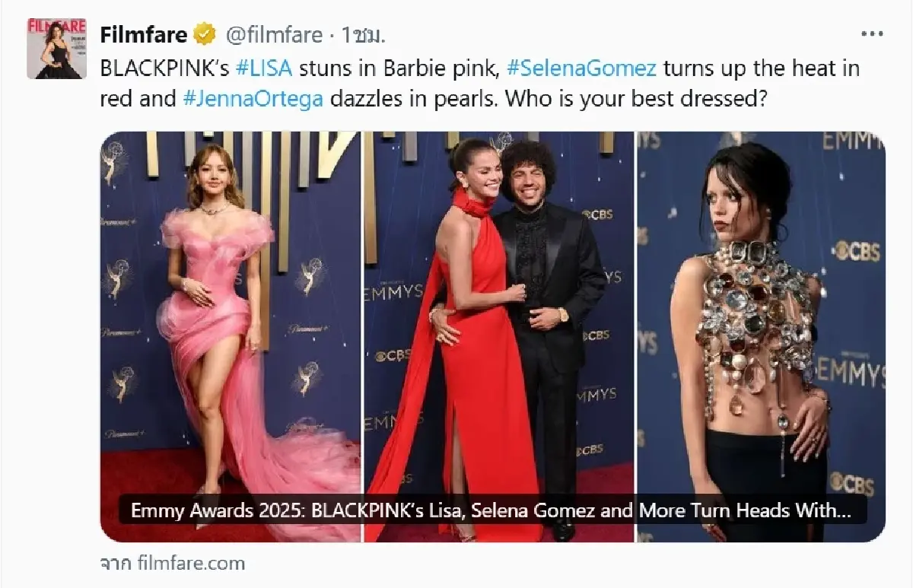913x588 pixels.
Task: Open the จาก filmfare.com source link
Action: [x=173, y=563]
